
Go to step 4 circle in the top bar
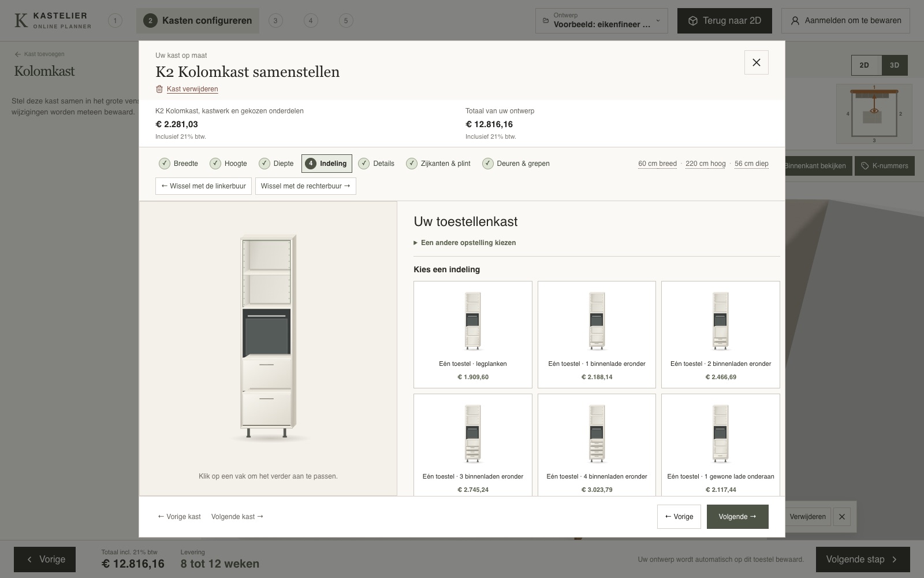click(311, 21)
